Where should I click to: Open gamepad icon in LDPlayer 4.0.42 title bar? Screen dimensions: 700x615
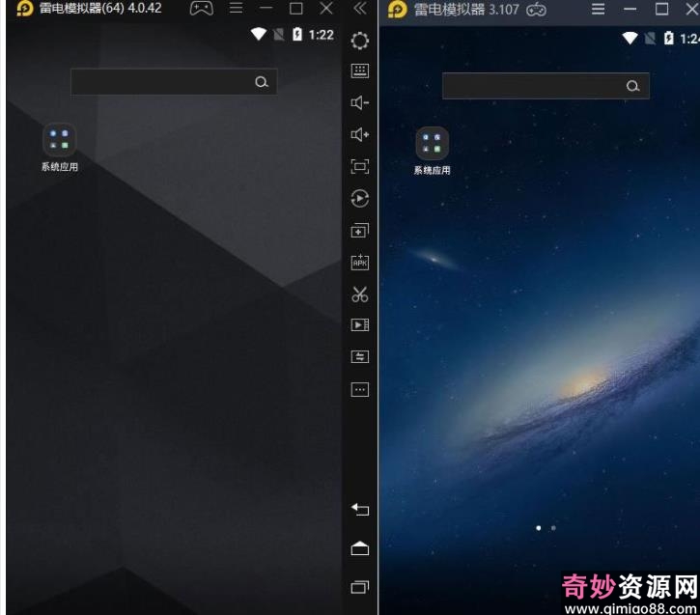[202, 8]
